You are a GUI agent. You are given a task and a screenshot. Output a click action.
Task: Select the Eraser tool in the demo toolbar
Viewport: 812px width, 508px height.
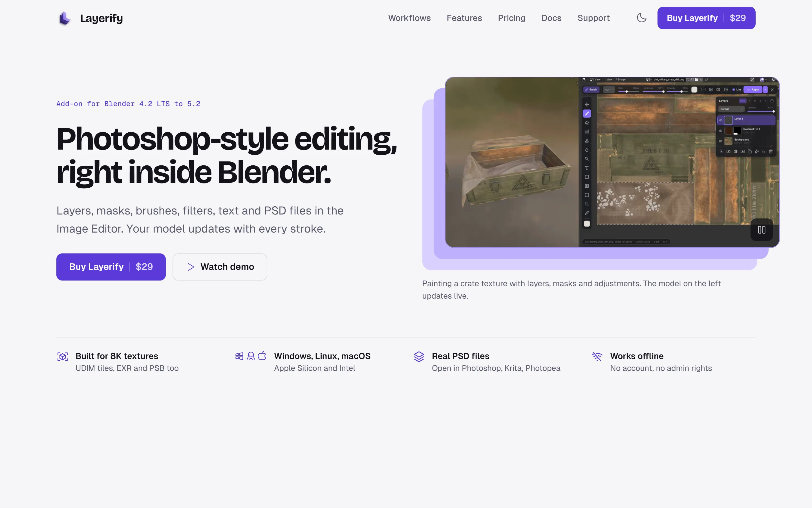pyautogui.click(x=586, y=123)
